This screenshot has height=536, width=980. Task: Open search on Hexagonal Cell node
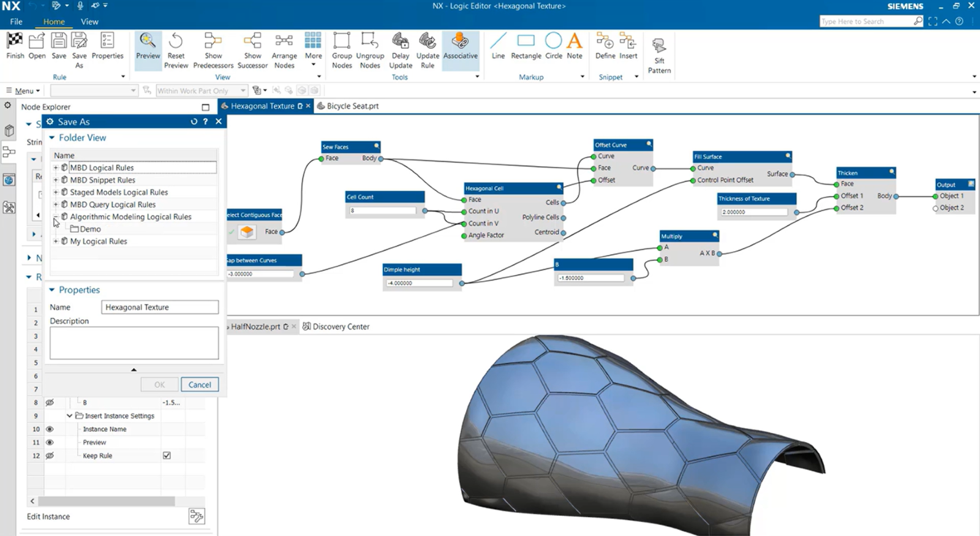[x=559, y=187]
